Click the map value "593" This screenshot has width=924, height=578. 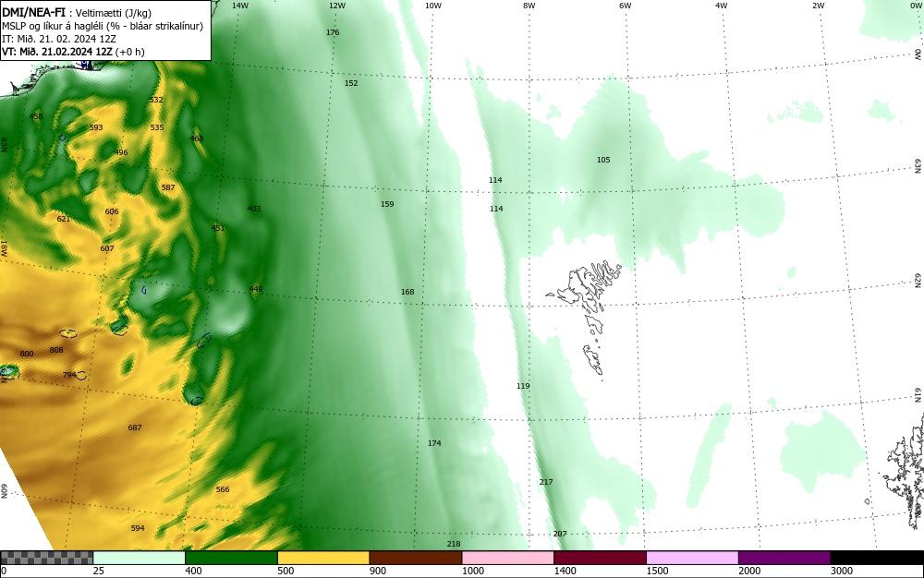tap(96, 127)
